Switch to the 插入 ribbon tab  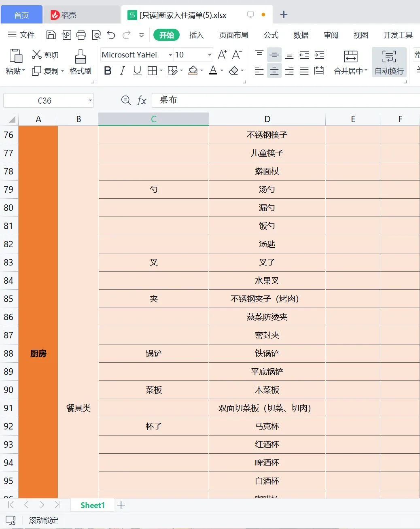pyautogui.click(x=197, y=35)
